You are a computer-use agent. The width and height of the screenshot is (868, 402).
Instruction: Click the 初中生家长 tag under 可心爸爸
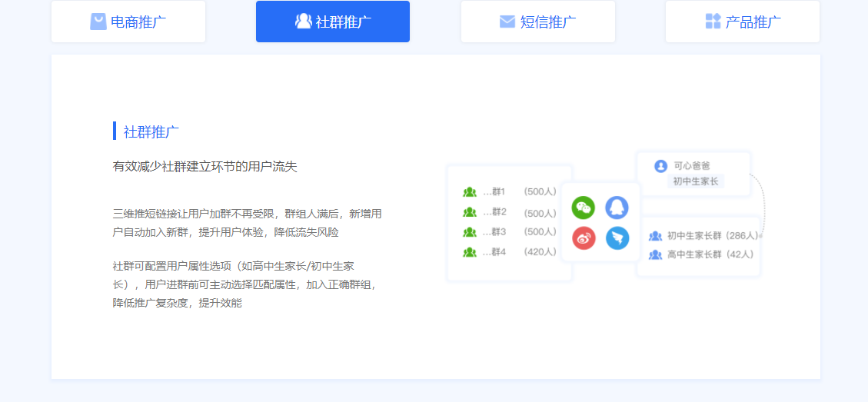[696, 181]
